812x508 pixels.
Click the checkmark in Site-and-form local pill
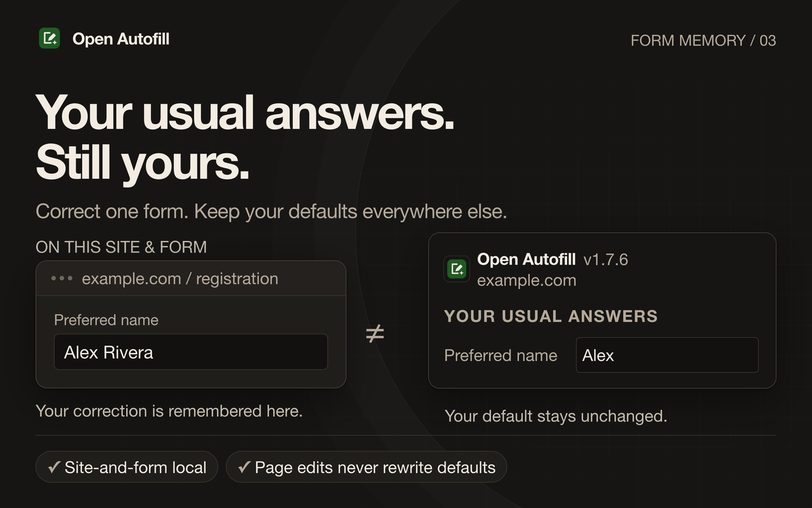tap(54, 467)
